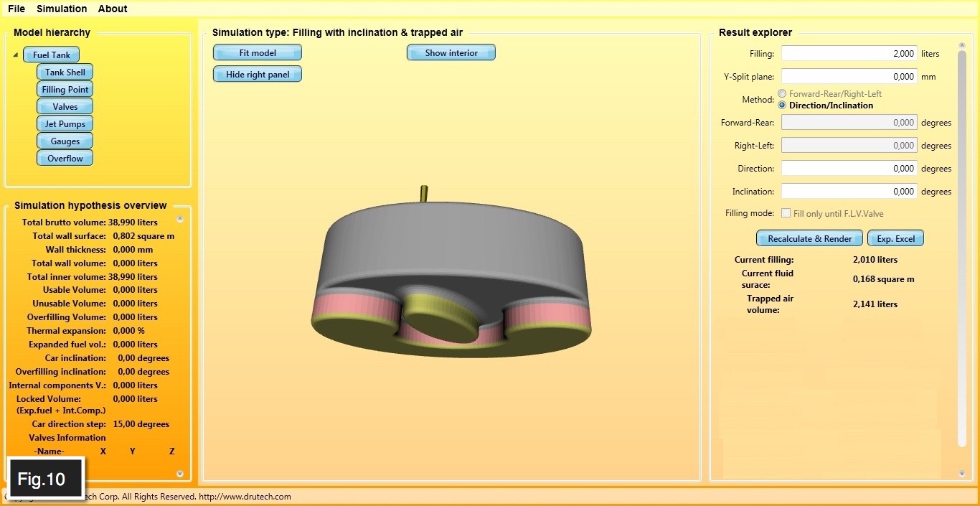Choose the Direction/Inclination method radio button
This screenshot has width=980, height=506.
pos(782,106)
